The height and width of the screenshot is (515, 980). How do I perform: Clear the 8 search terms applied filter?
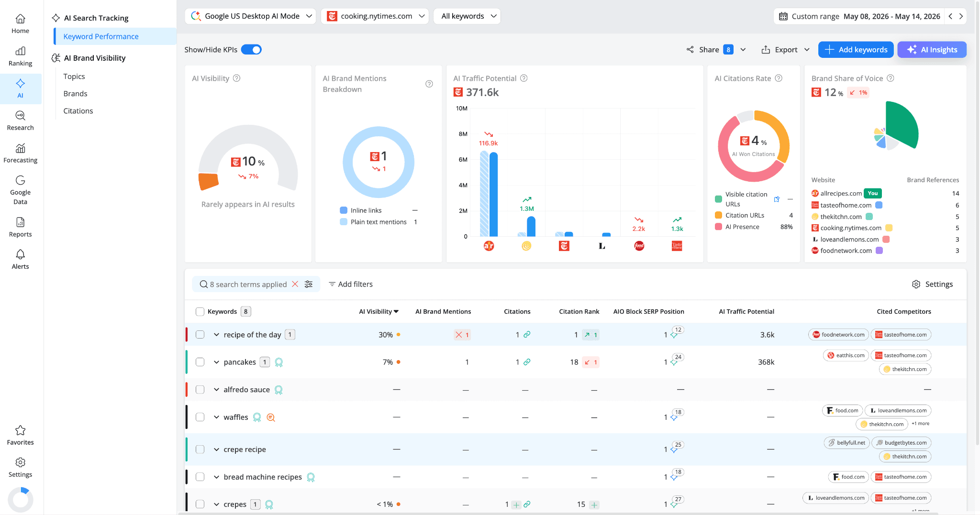pyautogui.click(x=295, y=284)
